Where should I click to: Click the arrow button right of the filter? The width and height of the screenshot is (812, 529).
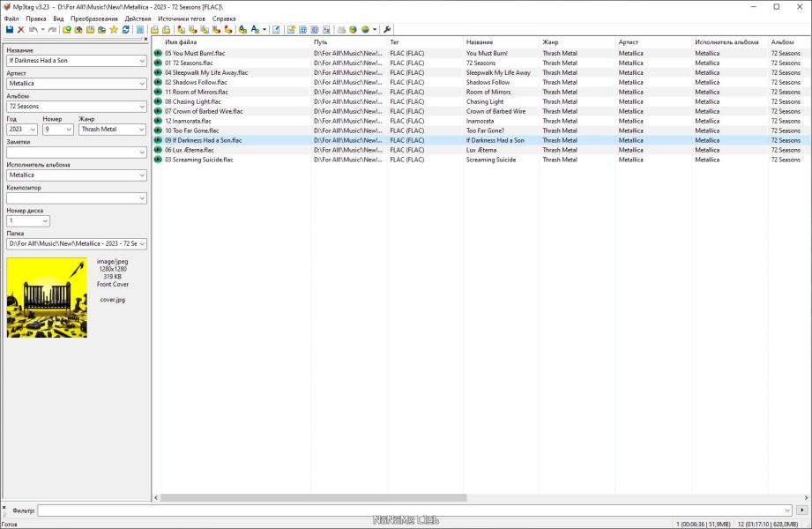pyautogui.click(x=801, y=510)
